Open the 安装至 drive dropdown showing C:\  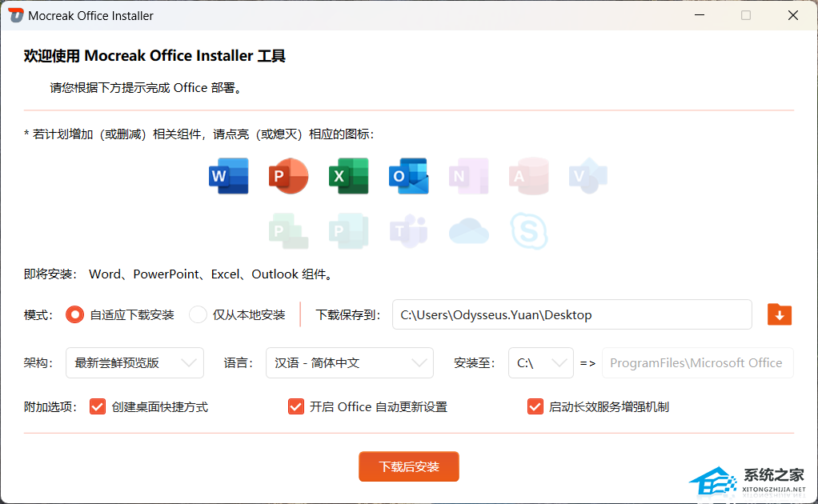[x=541, y=362]
